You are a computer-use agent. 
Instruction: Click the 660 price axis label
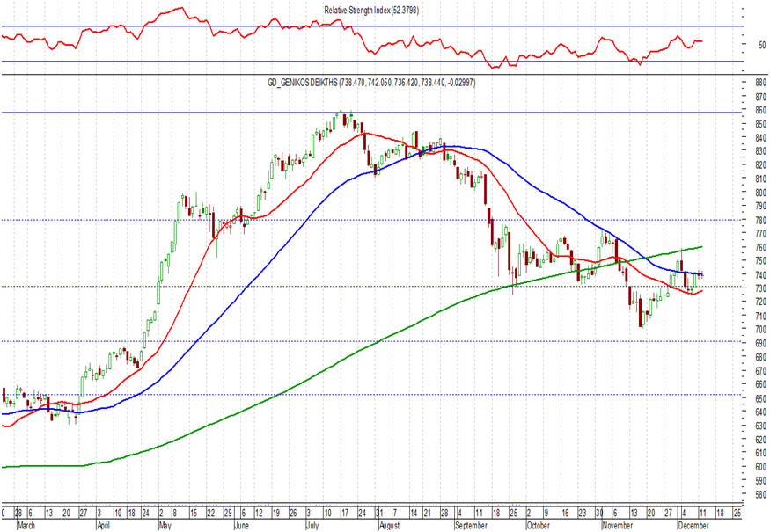tap(761, 384)
